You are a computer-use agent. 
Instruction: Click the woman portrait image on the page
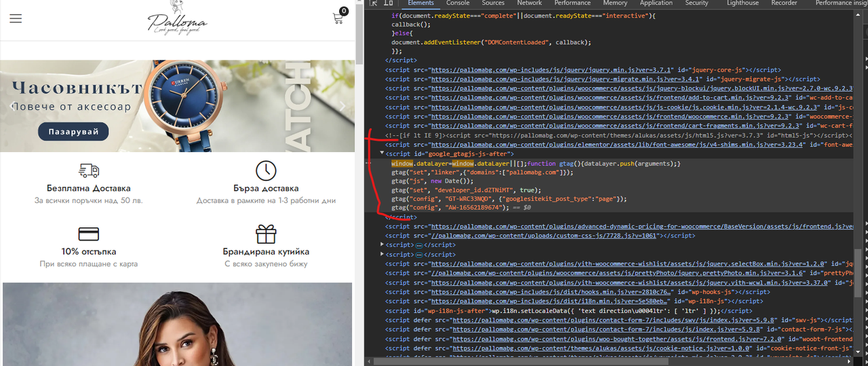177,325
